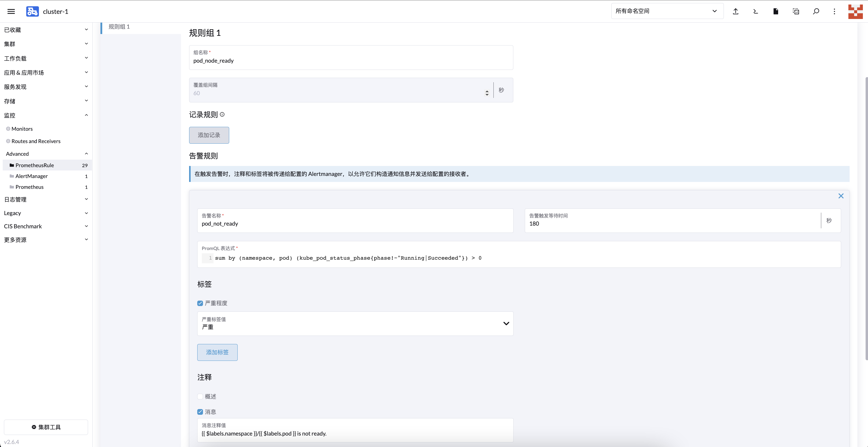This screenshot has height=447, width=868.
Task: Remove the alert rule with the X icon
Action: 841,196
